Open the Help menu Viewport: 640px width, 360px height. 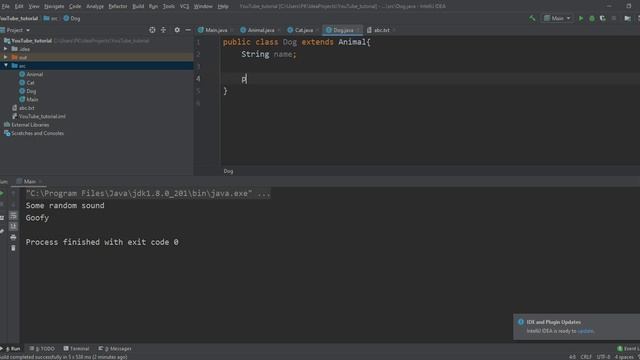tap(223, 6)
